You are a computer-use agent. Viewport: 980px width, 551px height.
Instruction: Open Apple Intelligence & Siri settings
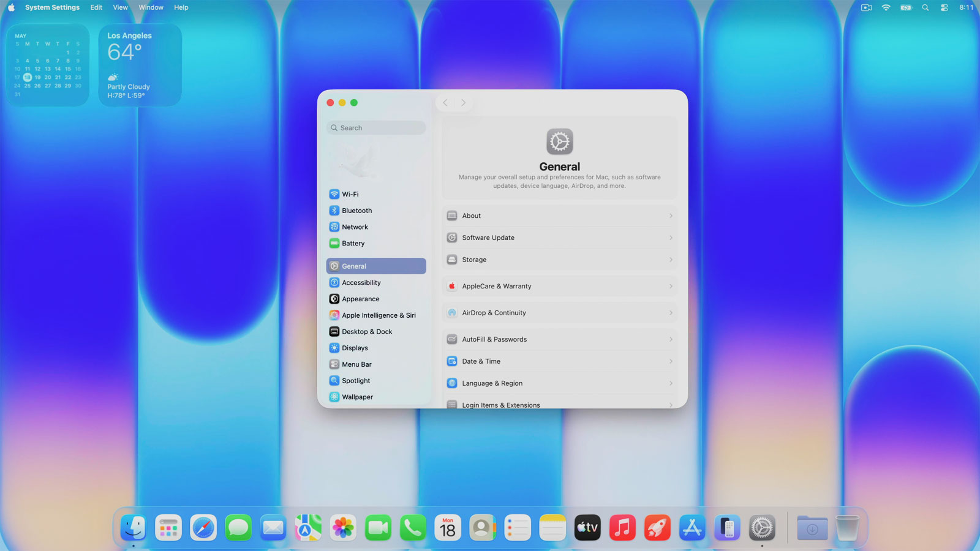(376, 315)
